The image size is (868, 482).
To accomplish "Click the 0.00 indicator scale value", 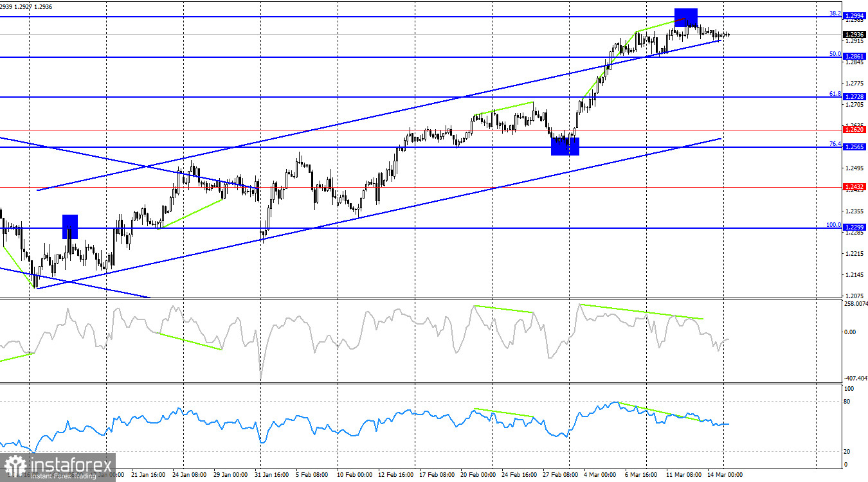I will (x=850, y=332).
